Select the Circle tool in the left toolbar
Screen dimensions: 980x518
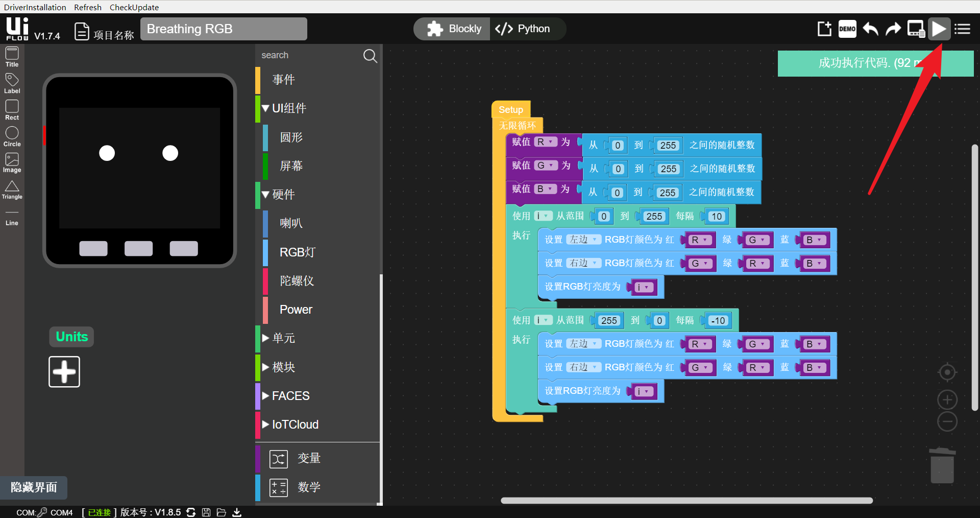pos(12,135)
